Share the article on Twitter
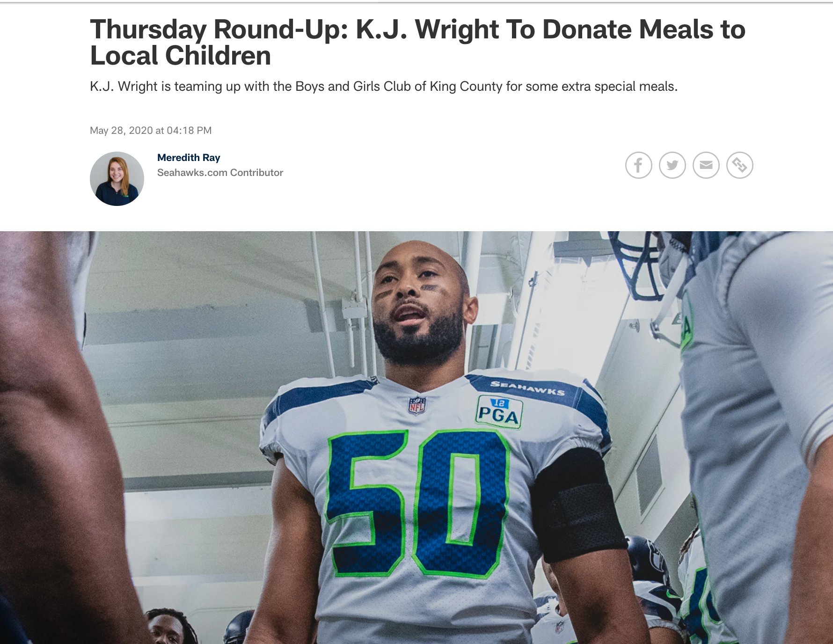The image size is (833, 644). point(672,165)
